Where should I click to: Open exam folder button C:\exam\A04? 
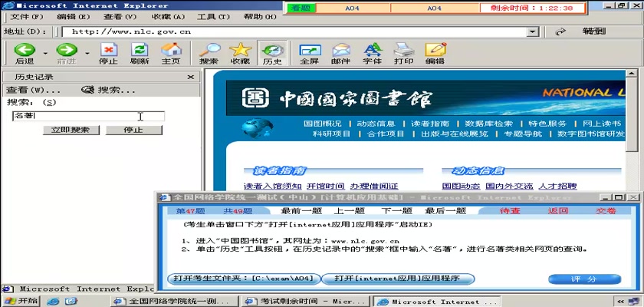(244, 279)
